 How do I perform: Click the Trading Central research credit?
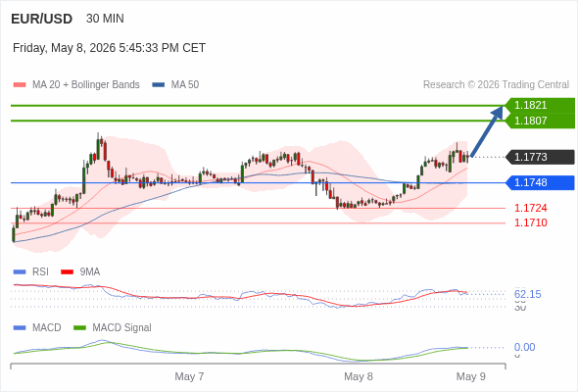tap(496, 85)
